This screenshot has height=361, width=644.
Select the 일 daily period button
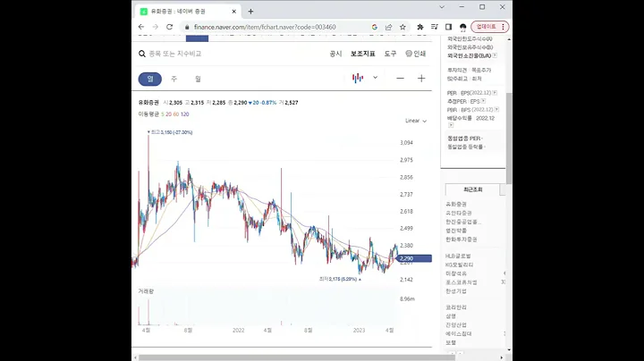coord(150,79)
